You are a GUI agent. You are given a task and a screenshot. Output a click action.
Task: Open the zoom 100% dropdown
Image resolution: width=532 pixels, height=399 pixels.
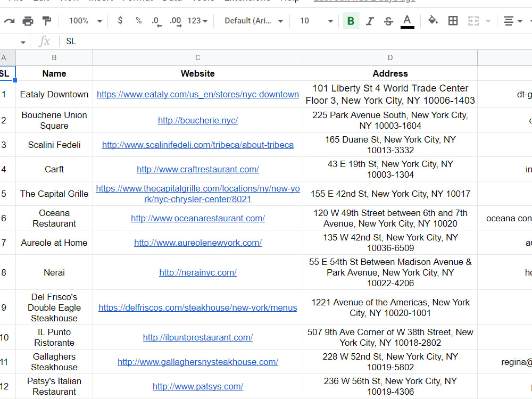(85, 21)
